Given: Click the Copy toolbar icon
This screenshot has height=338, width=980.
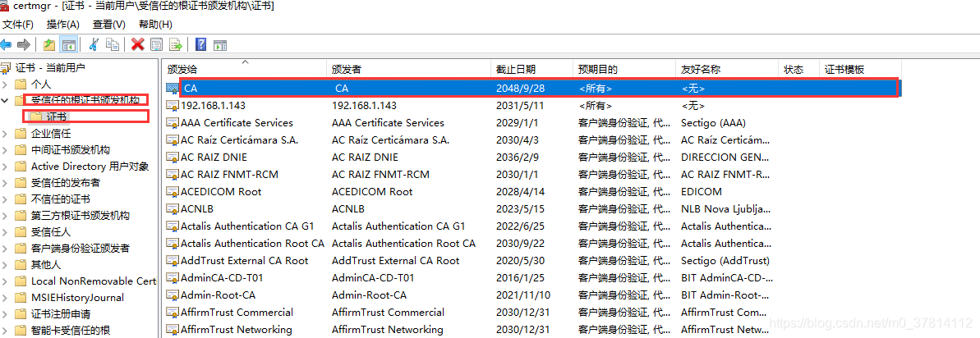Looking at the screenshot, I should coord(113,44).
